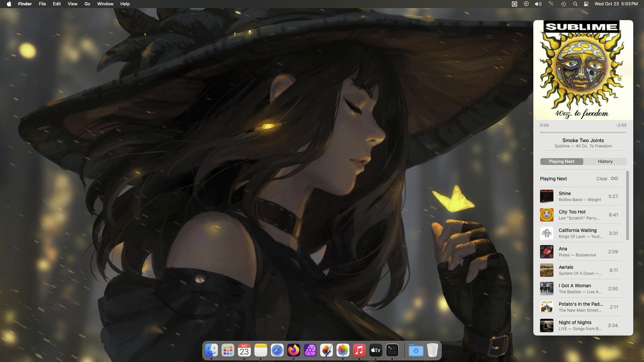644x362 pixels.
Task: Expand the Downloads folder stack
Action: pos(416,351)
